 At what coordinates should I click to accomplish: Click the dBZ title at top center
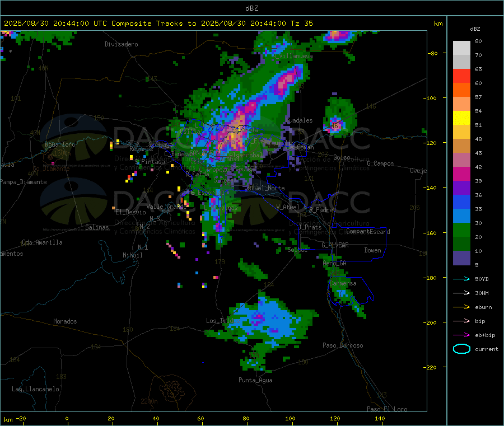[251, 8]
